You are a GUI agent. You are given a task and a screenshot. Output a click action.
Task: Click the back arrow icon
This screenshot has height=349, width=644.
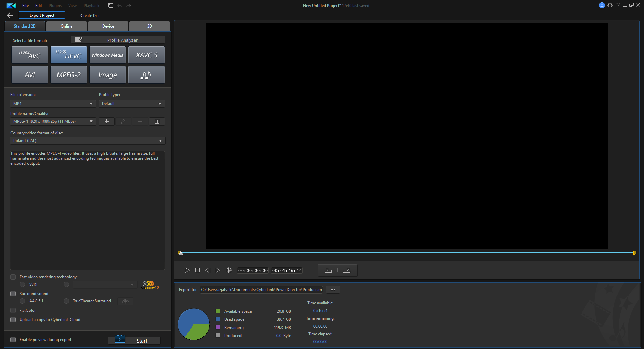click(10, 15)
